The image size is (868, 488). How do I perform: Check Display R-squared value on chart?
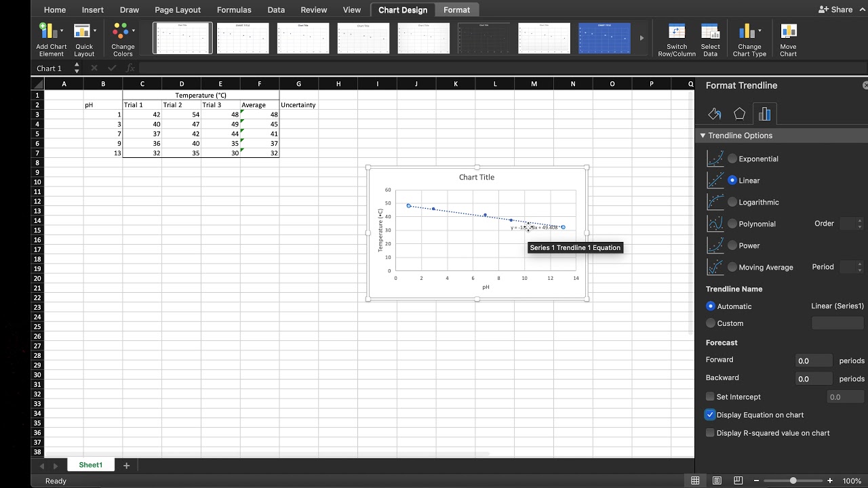(710, 433)
